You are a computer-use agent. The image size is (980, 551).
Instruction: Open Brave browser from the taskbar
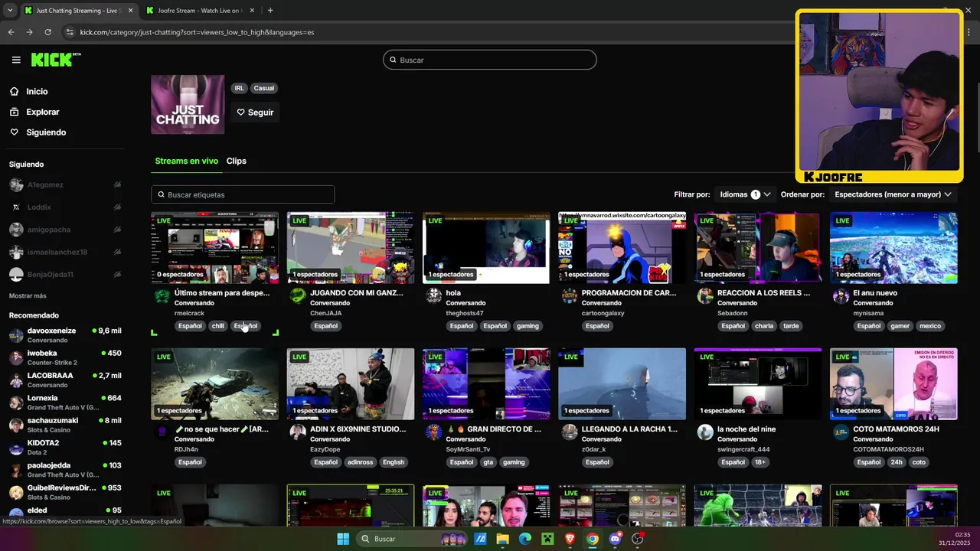[570, 539]
